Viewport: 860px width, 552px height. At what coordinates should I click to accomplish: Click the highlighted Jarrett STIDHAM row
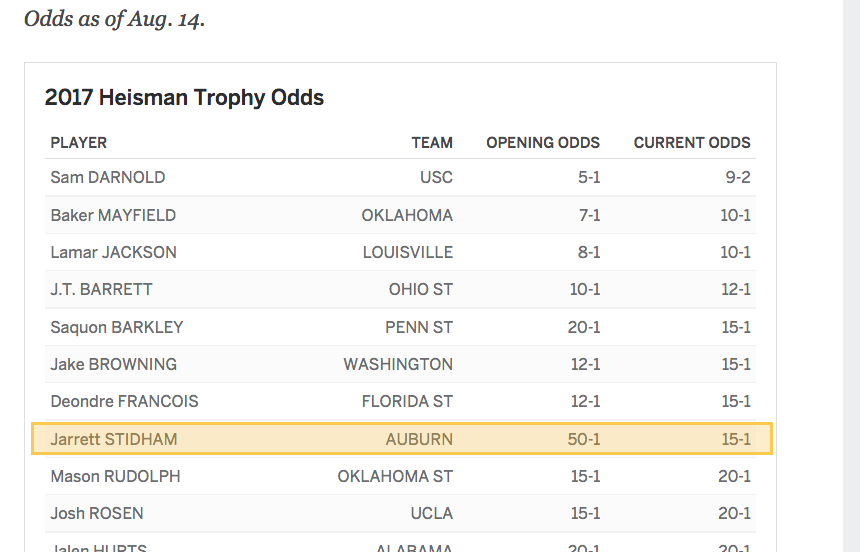(x=402, y=438)
